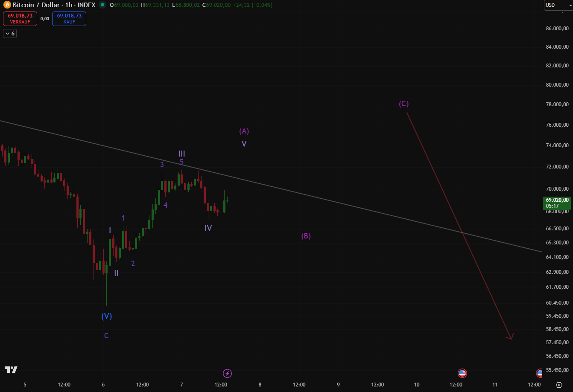Click the green market status indicator

[102, 5]
